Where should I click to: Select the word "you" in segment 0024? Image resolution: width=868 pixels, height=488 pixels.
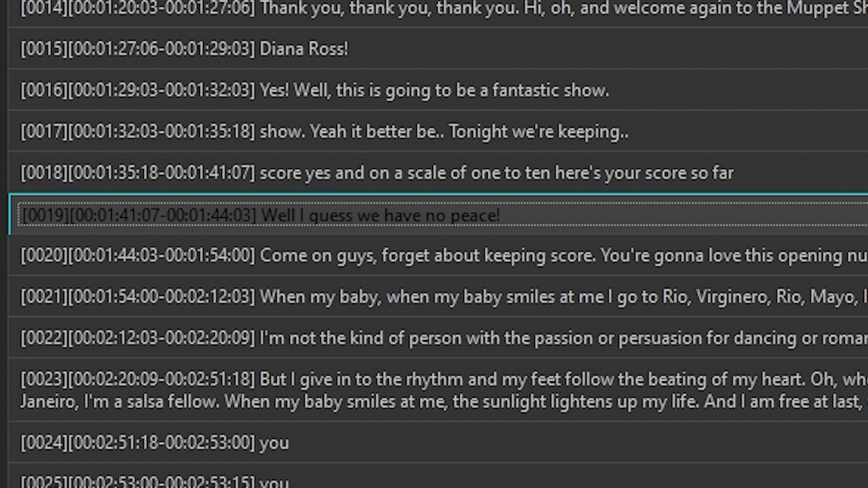[x=274, y=443]
